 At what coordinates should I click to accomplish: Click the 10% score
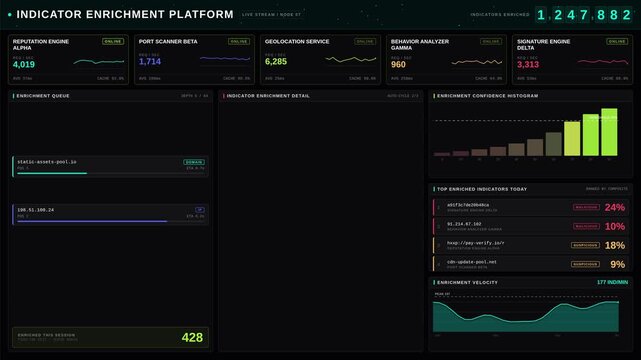[615, 226]
